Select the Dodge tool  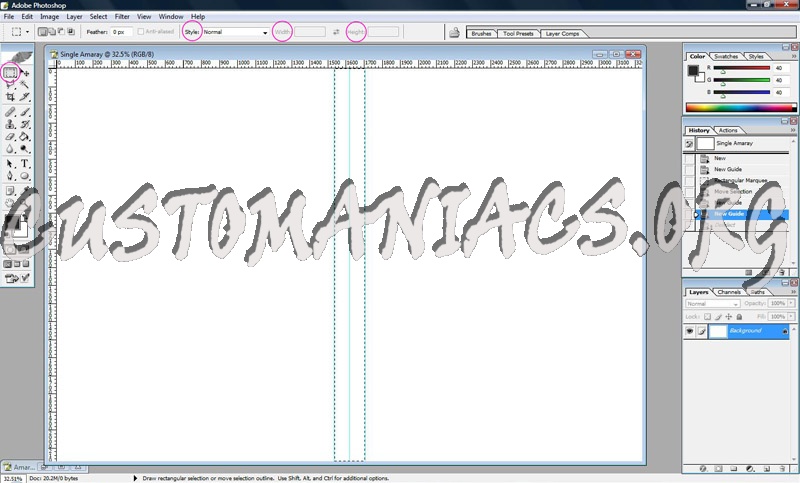(25, 149)
